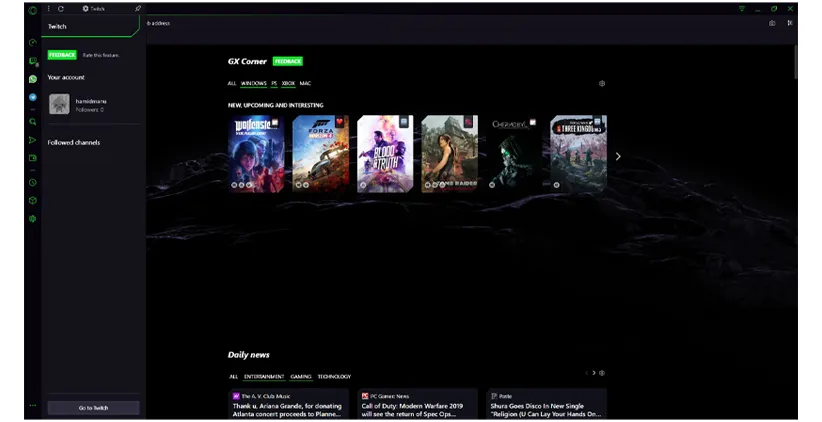This screenshot has height=422, width=822.
Task: Toggle the ENTERTAINMENT news filter
Action: pos(265,377)
